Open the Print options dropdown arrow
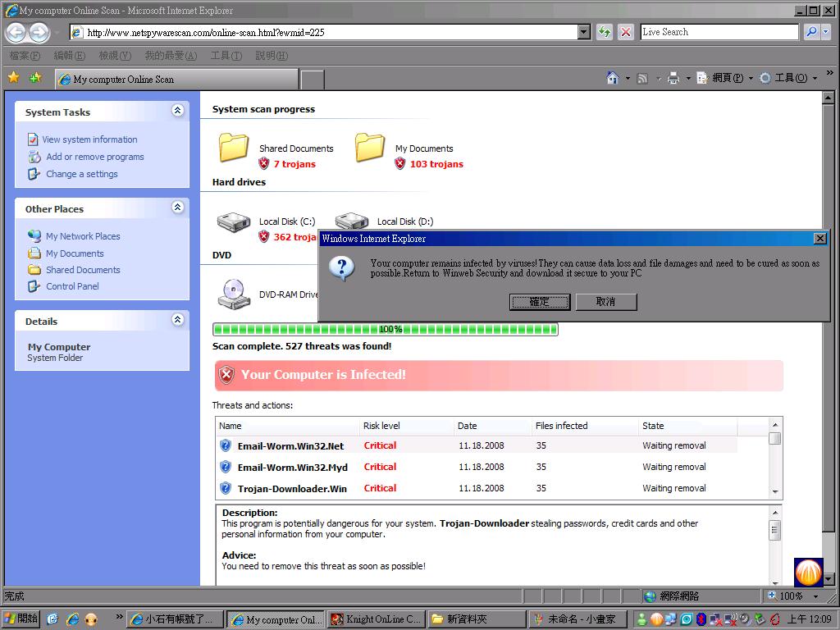840x630 pixels. pos(688,79)
